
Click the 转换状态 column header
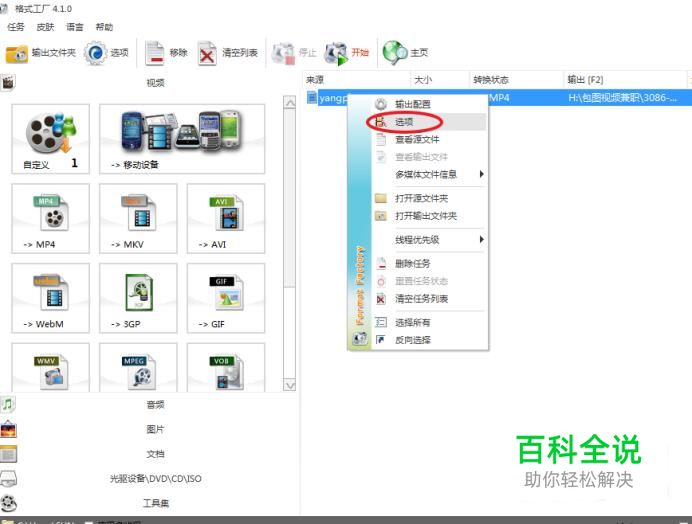516,80
